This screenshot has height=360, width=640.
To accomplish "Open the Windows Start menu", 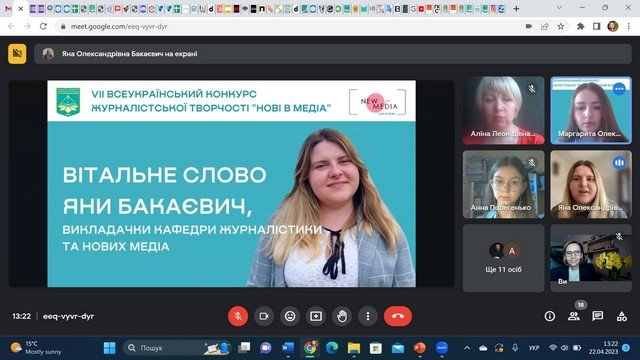I will tap(109, 348).
